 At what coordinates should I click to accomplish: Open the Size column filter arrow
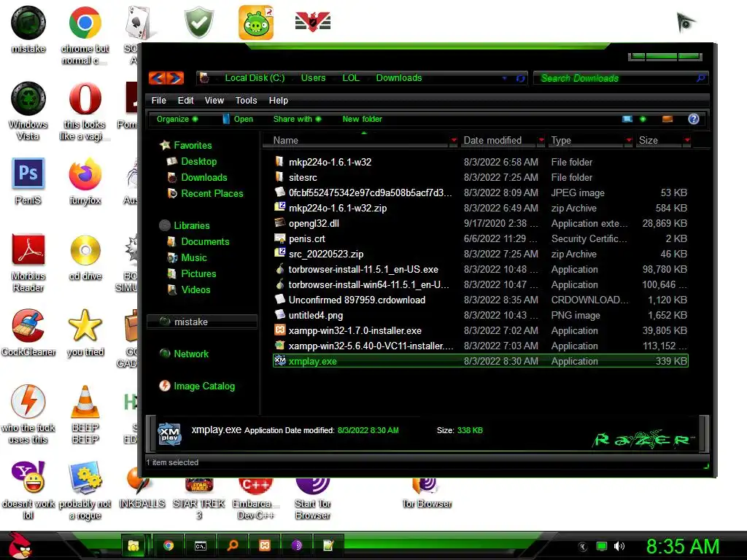tap(687, 140)
